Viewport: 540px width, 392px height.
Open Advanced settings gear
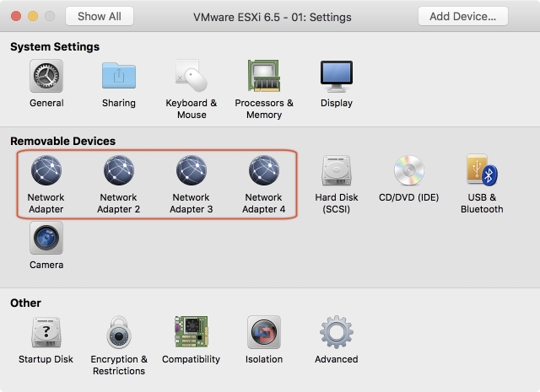[337, 333]
